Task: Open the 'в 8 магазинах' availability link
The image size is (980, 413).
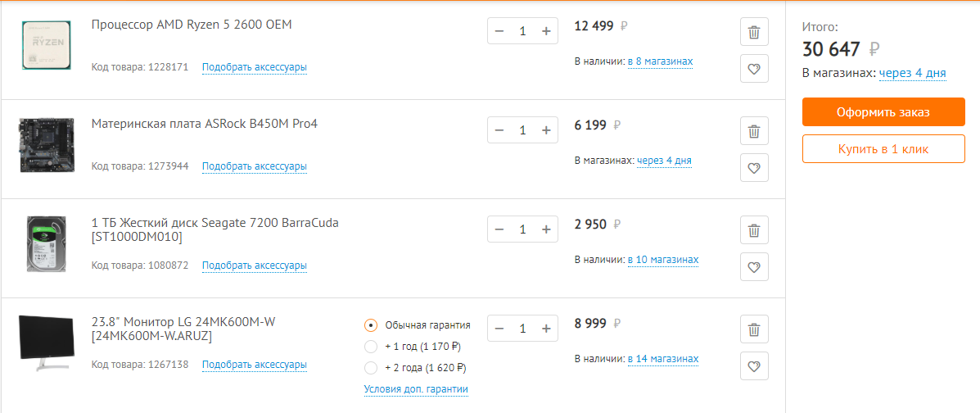Action: (x=660, y=61)
